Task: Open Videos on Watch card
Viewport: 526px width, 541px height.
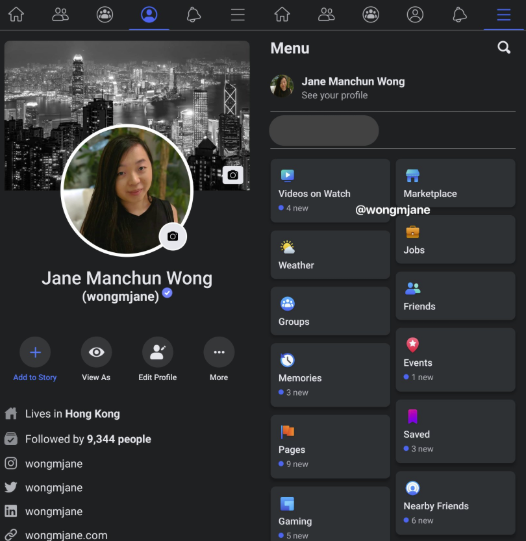Action: click(330, 190)
